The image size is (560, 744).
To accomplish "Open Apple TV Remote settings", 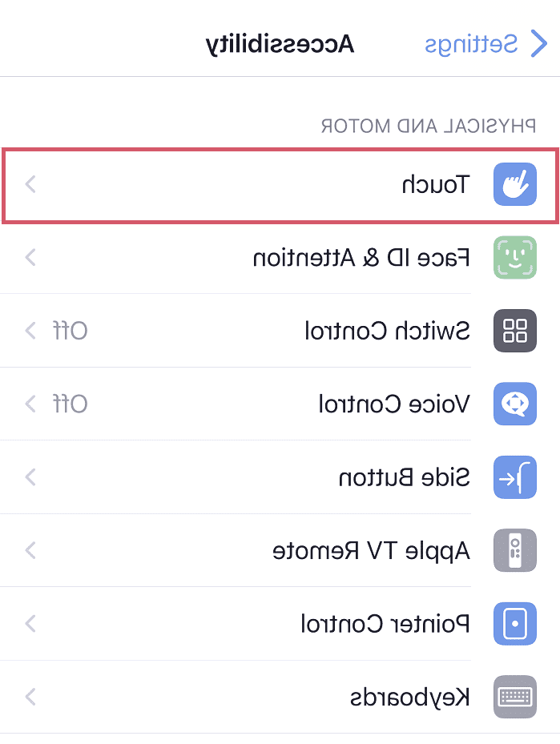I will tap(280, 550).
